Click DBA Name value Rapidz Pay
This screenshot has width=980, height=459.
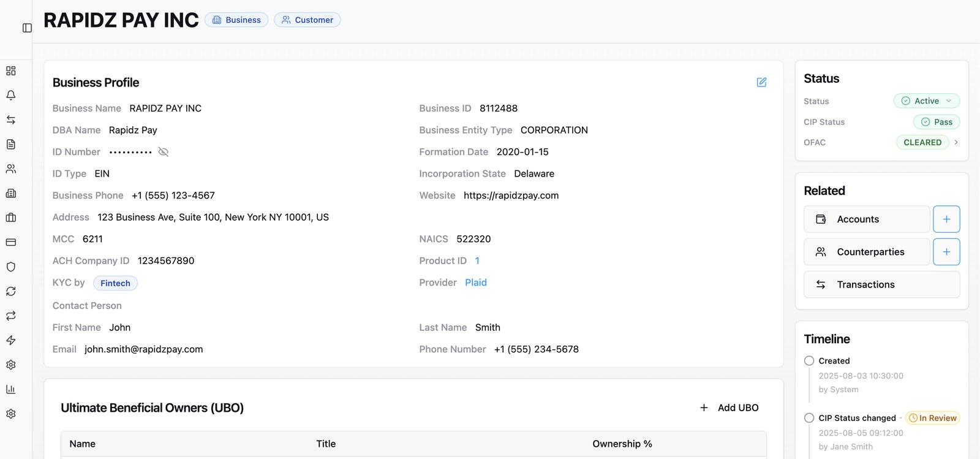(x=133, y=130)
